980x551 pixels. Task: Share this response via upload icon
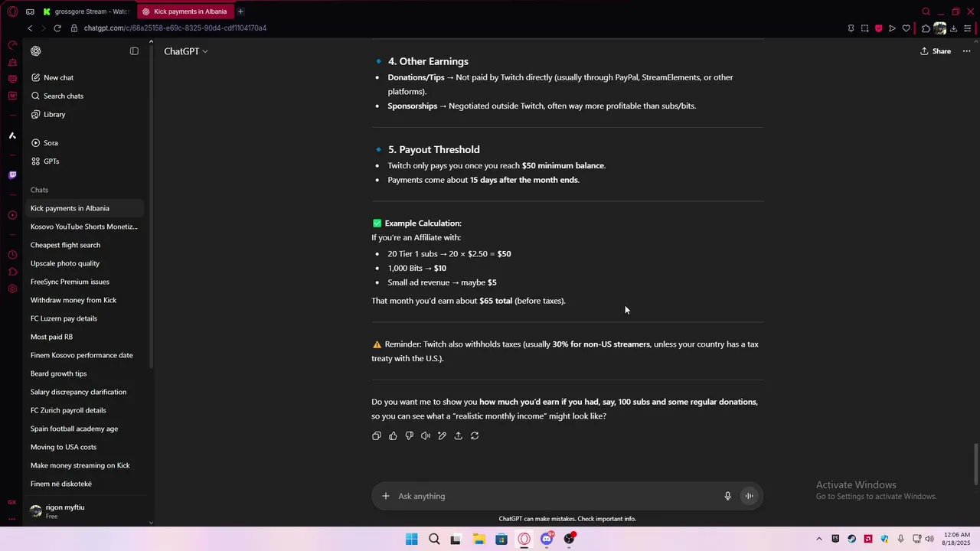459,435
